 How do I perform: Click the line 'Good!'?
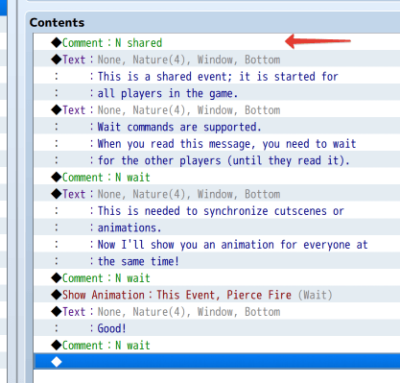point(217,328)
